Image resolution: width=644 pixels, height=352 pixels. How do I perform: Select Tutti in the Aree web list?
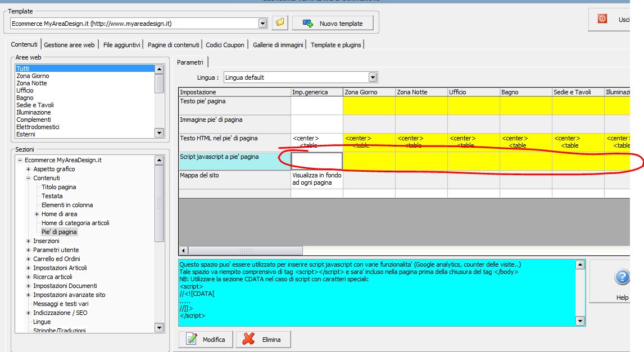point(84,68)
